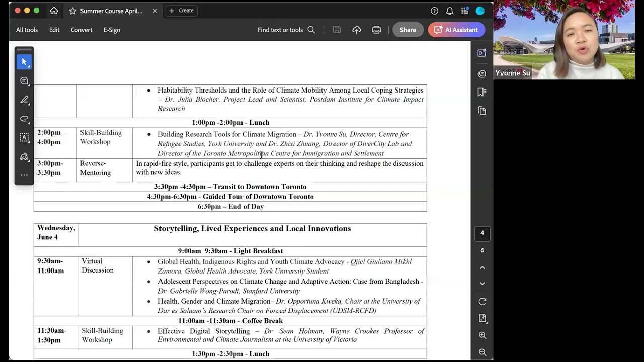Select the Fill and sign tool
Screen dimensions: 644x362
click(x=24, y=156)
